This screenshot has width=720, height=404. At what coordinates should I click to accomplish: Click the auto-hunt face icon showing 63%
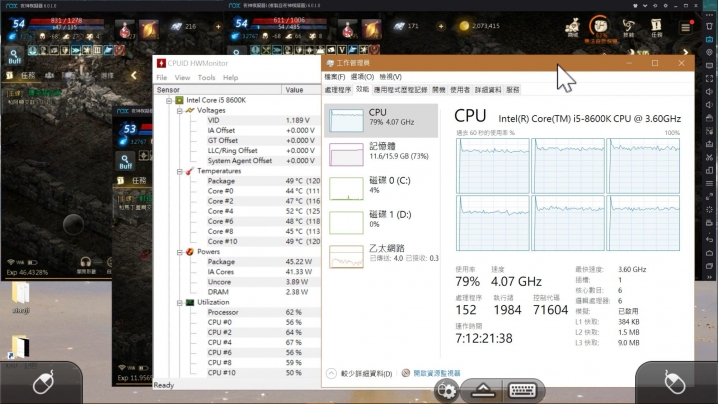(600, 27)
